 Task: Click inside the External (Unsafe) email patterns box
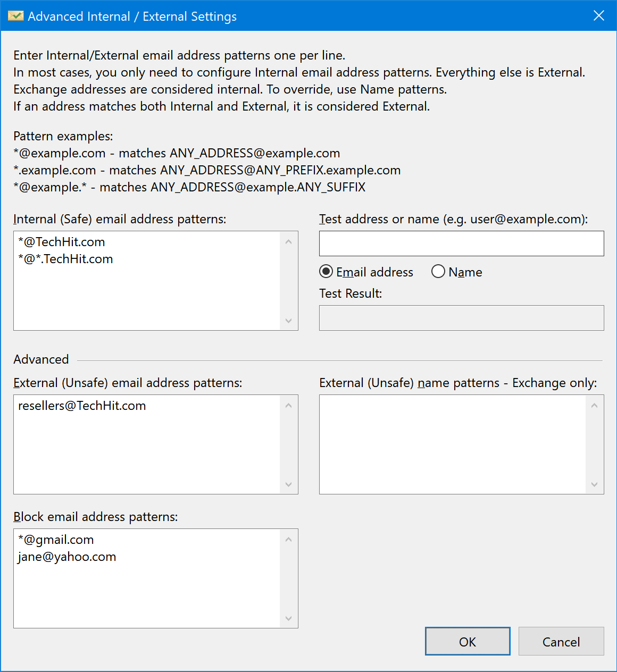147,444
